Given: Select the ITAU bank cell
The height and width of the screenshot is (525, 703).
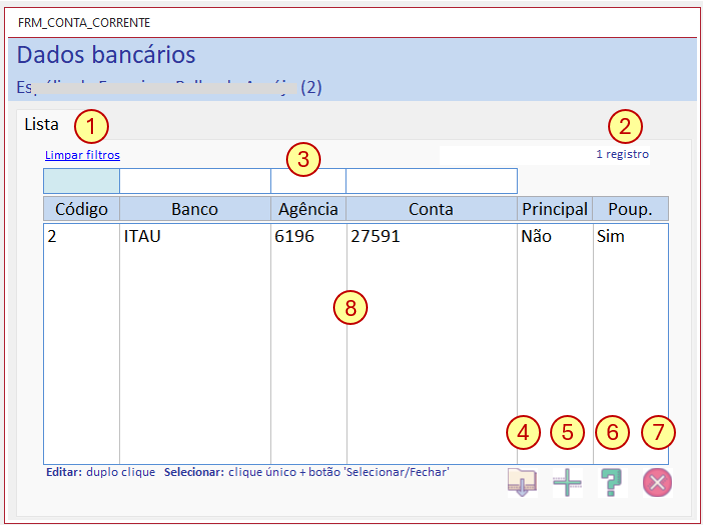Looking at the screenshot, I should [x=142, y=236].
